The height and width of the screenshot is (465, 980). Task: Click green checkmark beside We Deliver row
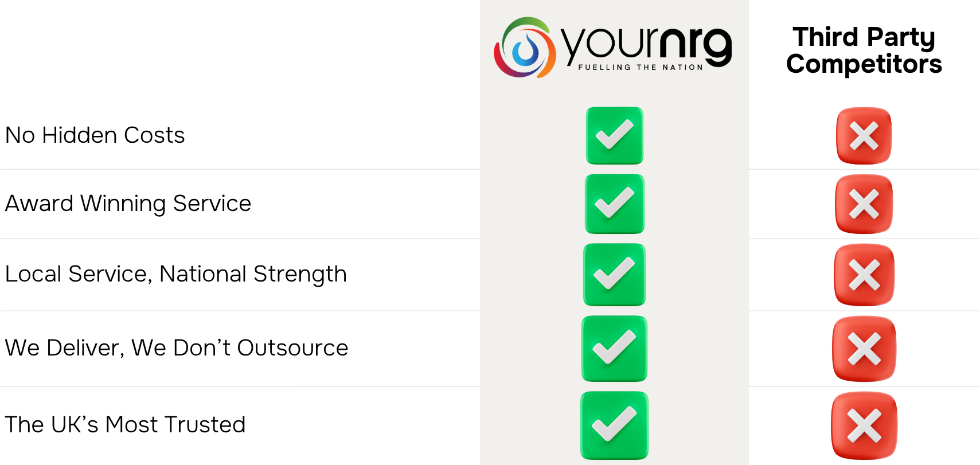pyautogui.click(x=614, y=349)
